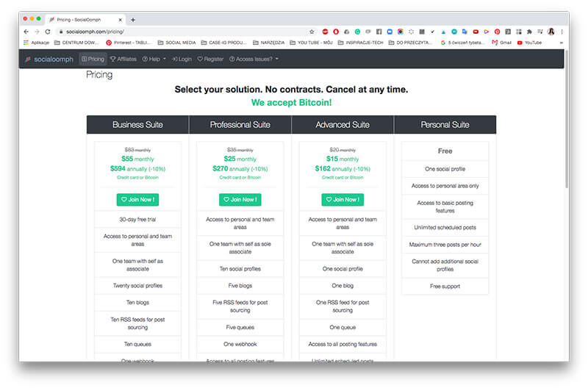Click Join Now under Advanced Suite
588x388 pixels.
click(343, 199)
